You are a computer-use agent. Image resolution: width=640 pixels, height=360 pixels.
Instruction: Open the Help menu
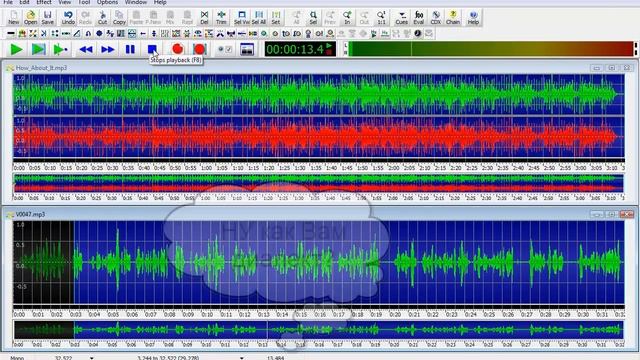click(x=160, y=2)
